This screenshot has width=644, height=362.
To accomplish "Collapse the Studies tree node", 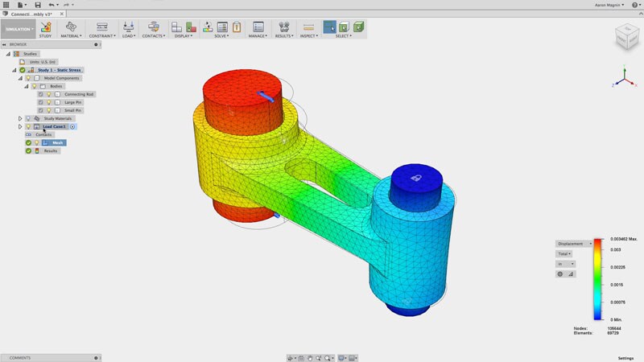I will coord(8,54).
